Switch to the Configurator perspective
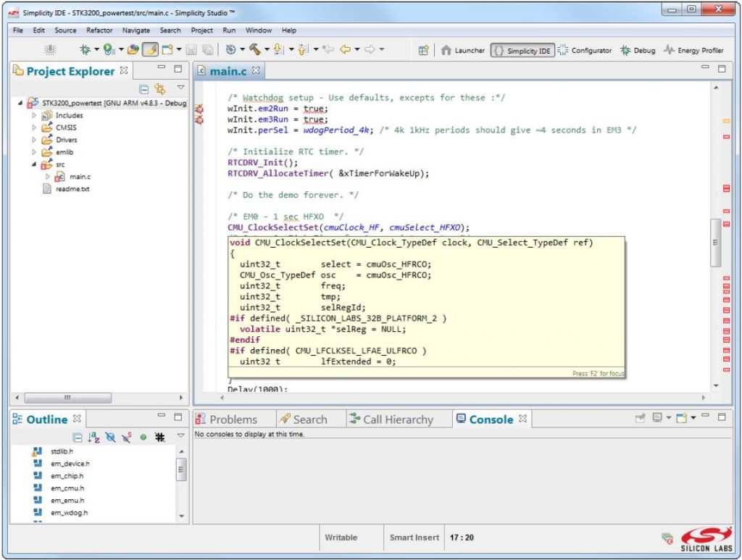 click(x=585, y=50)
